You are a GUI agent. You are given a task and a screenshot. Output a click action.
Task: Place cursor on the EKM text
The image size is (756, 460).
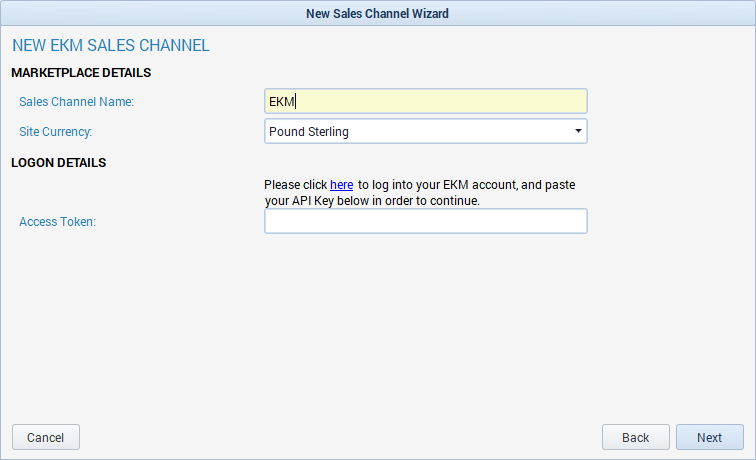point(282,102)
